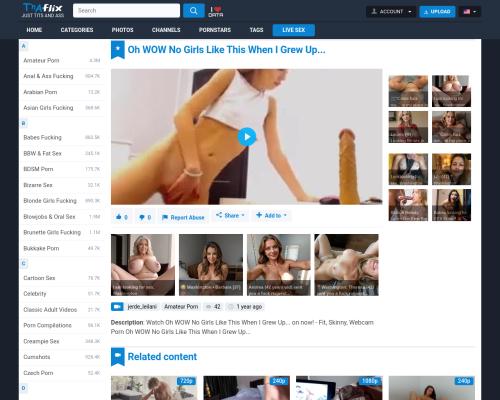Viewport: 500px width, 400px height.
Task: Click into the Search input field
Action: [x=126, y=11]
